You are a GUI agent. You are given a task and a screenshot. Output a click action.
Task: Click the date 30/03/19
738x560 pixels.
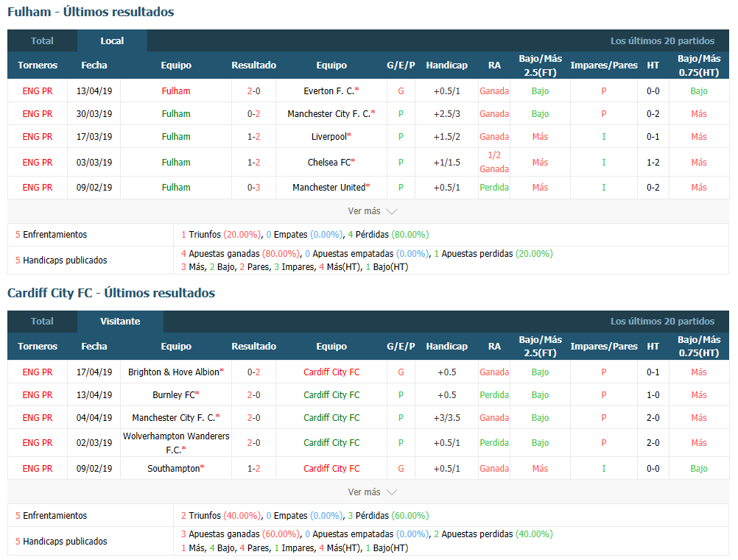coord(94,114)
